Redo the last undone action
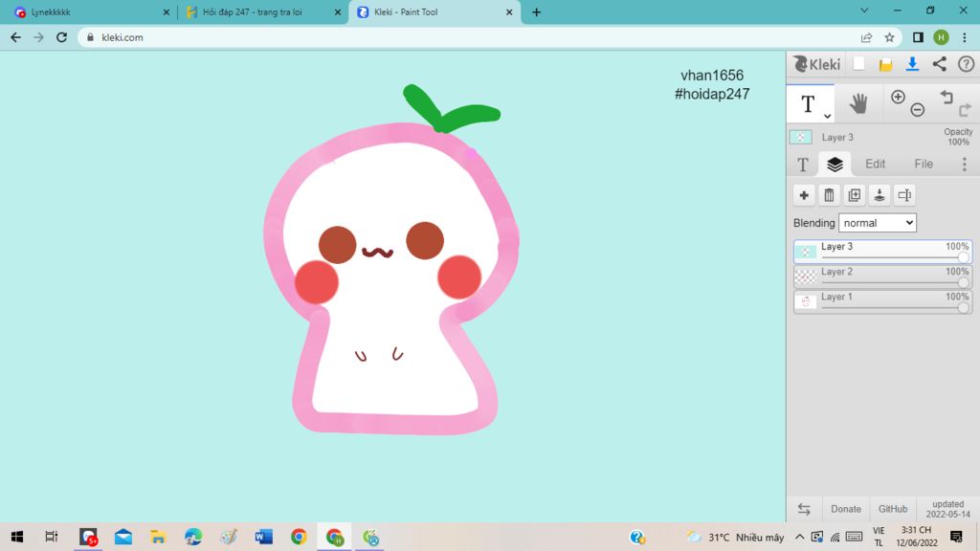Viewport: 980px width, 551px height. [965, 110]
